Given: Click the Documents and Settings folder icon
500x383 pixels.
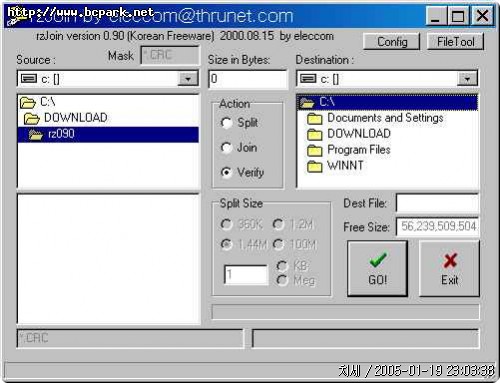Looking at the screenshot, I should pyautogui.click(x=315, y=118).
